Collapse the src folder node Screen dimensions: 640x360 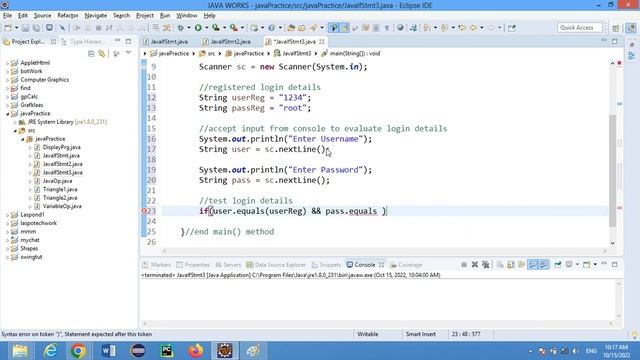(15, 131)
